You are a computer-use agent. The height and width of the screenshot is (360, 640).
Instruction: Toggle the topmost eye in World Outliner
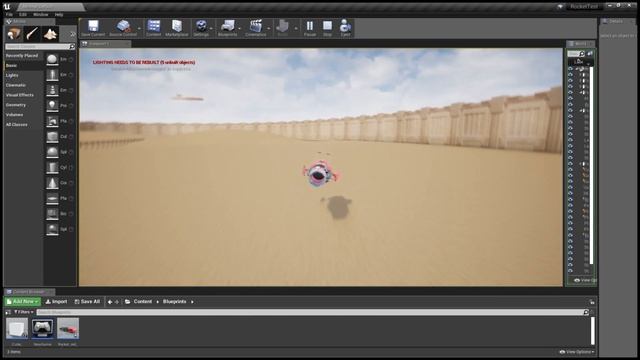[x=570, y=69]
